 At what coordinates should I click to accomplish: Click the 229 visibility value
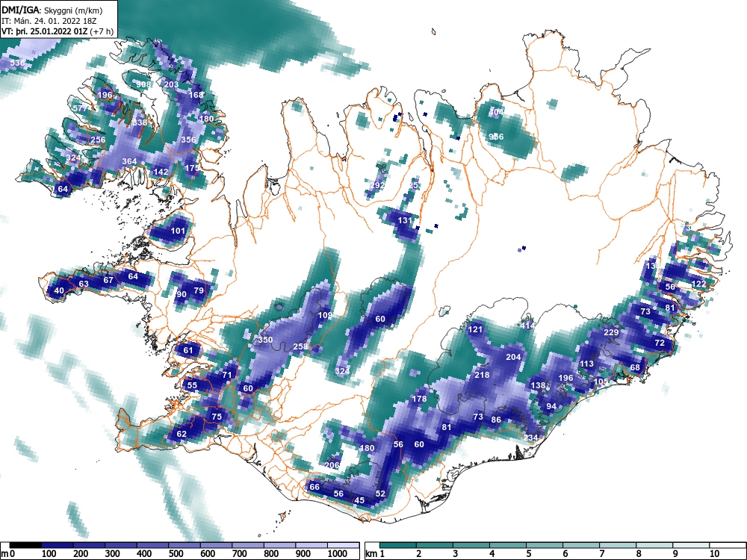[611, 332]
